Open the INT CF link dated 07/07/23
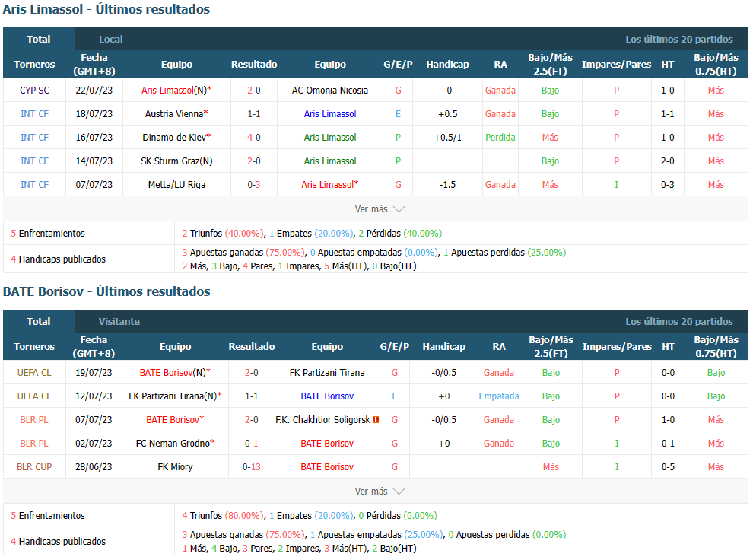 click(x=34, y=184)
